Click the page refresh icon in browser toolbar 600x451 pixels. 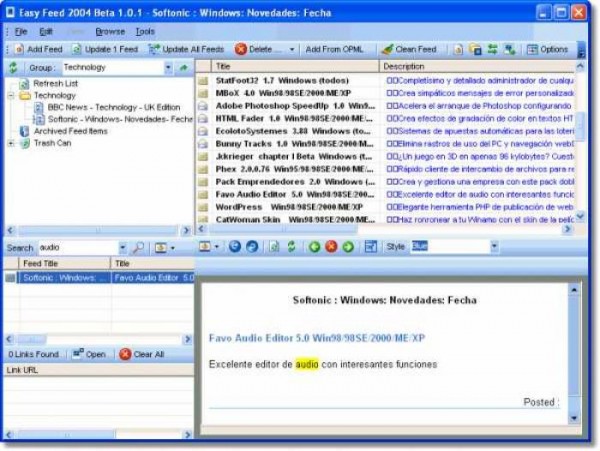click(274, 247)
